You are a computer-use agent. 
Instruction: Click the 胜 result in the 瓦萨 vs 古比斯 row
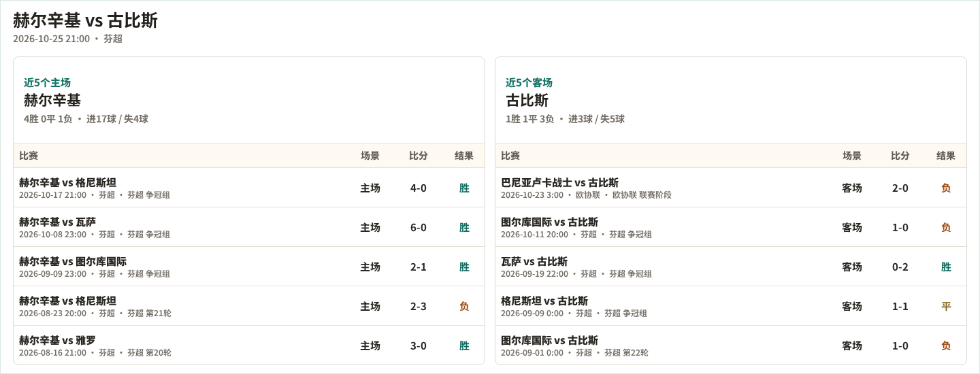point(946,267)
